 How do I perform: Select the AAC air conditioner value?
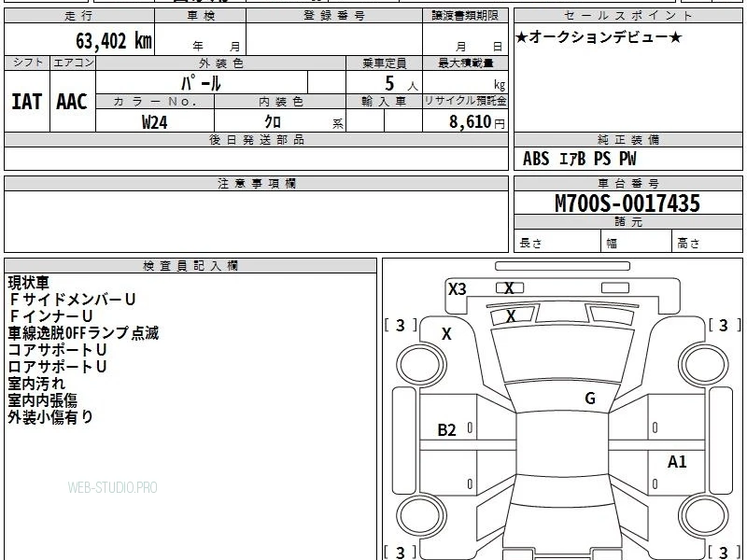[x=72, y=102]
